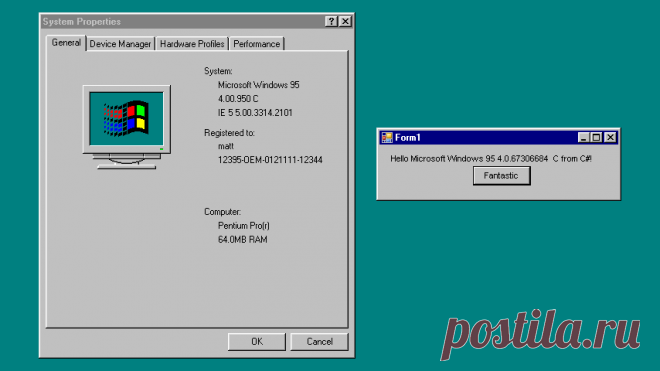Close the System Properties dialog
660x371 pixels.
click(345, 21)
